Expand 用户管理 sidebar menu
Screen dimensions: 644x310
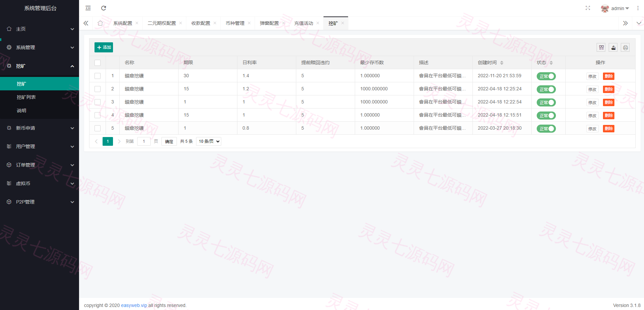[39, 146]
